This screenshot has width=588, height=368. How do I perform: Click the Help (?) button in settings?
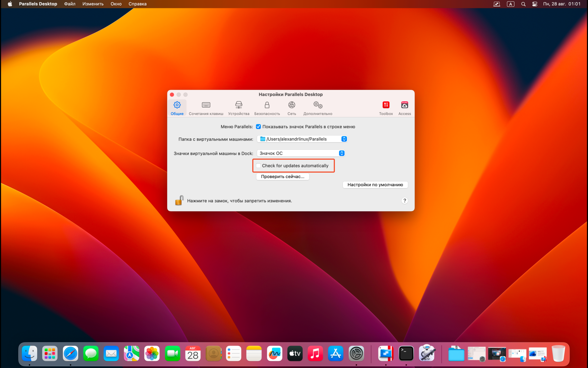click(405, 201)
